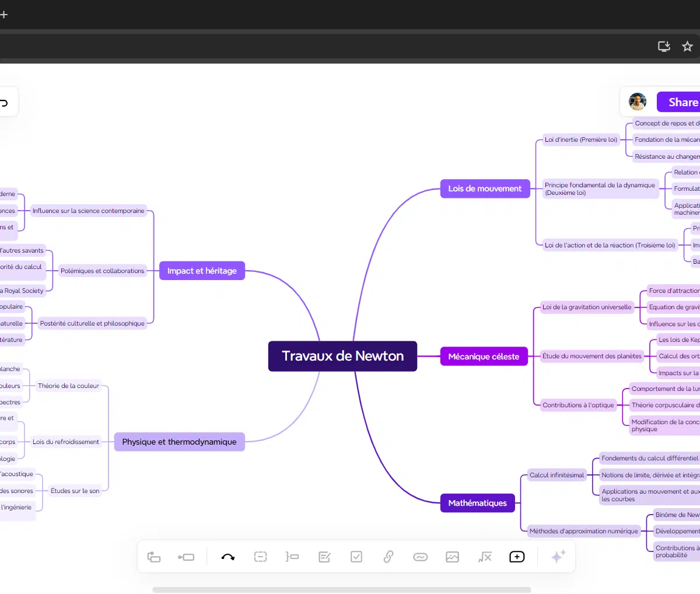Insert a hyperlink with the chain icon

point(388,557)
